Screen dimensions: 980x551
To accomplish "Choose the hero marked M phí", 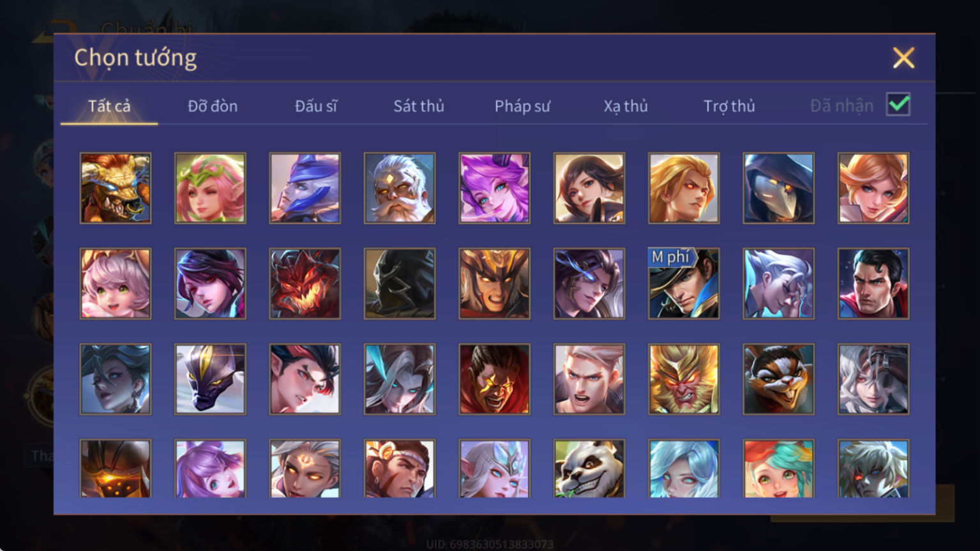I will coord(684,283).
